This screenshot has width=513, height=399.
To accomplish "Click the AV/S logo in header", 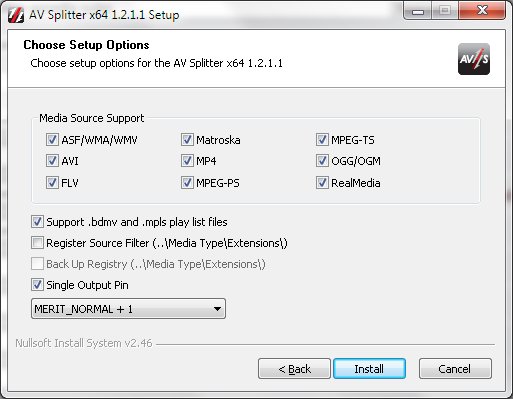I will pos(474,59).
